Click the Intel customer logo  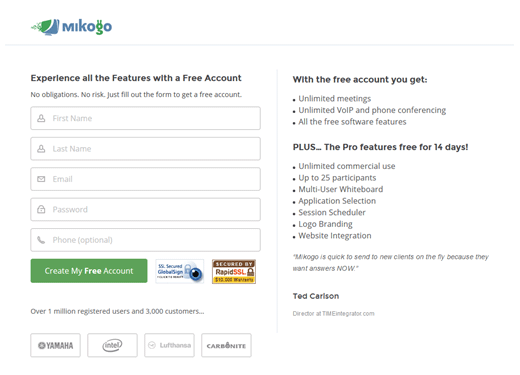[112, 345]
